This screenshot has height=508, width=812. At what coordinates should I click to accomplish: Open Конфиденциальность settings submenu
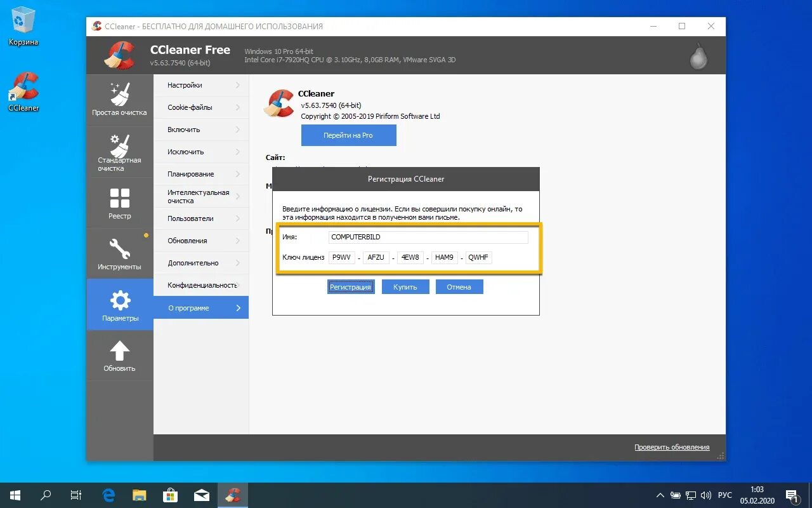(x=201, y=285)
